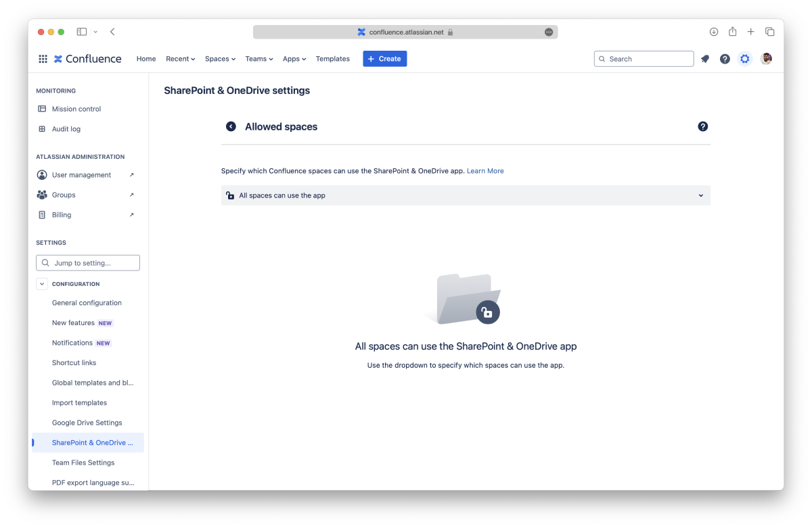Open the settings gear icon
The height and width of the screenshot is (528, 812).
[x=745, y=59]
